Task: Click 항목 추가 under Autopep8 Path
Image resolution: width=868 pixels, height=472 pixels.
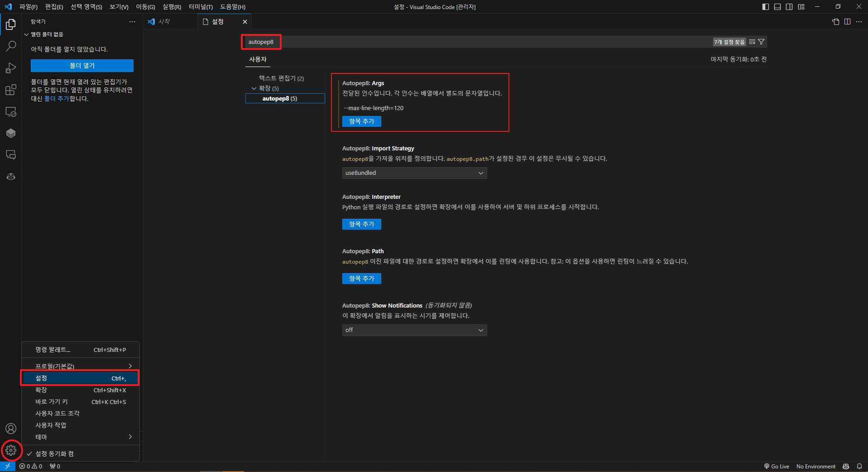Action: coord(361,279)
